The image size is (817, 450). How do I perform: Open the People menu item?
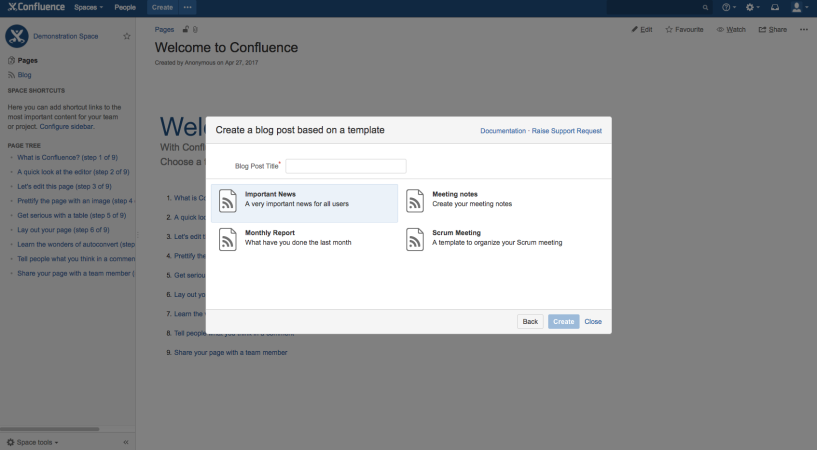click(125, 7)
